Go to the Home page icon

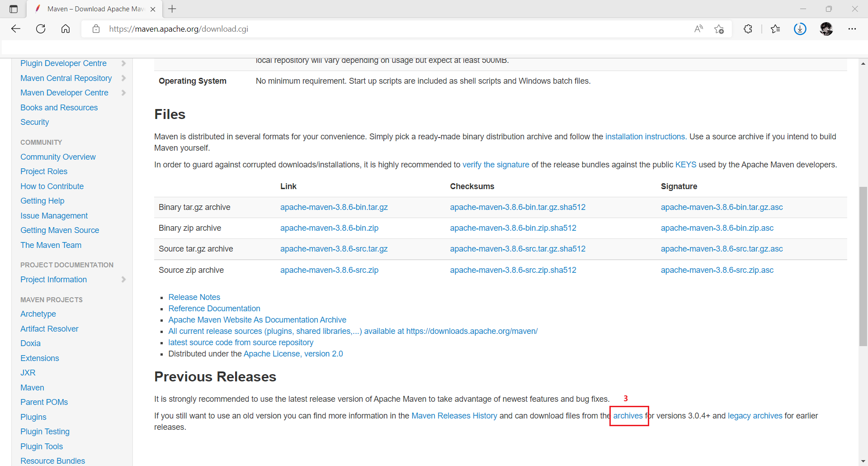coord(66,29)
